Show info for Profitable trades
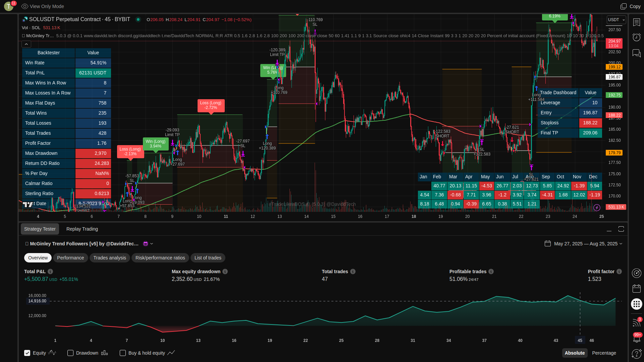The height and width of the screenshot is (362, 644). 491,271
